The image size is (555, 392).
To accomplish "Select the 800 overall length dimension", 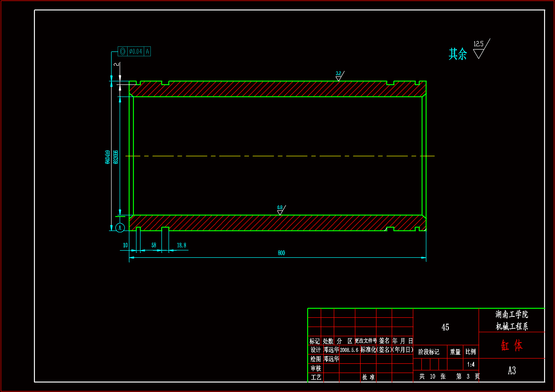I will tap(281, 253).
